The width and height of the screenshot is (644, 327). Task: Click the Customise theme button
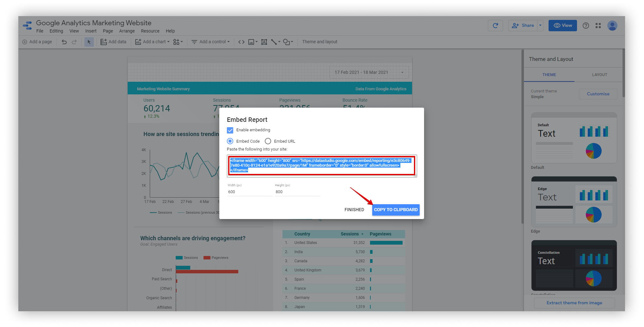598,94
